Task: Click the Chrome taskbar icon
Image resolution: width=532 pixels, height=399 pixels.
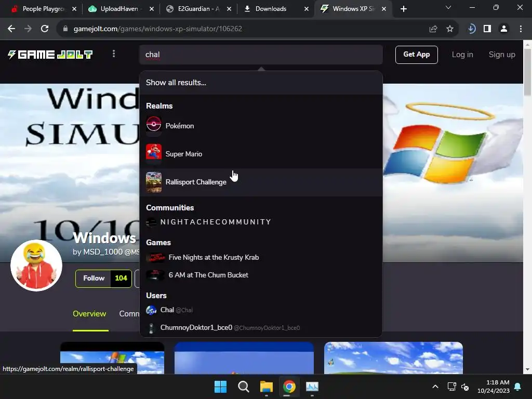Action: [x=289, y=387]
